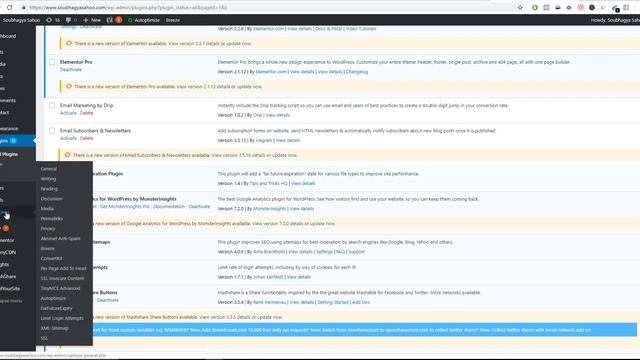Select Writing in the Settings submenu
640x360 pixels.
click(x=48, y=179)
